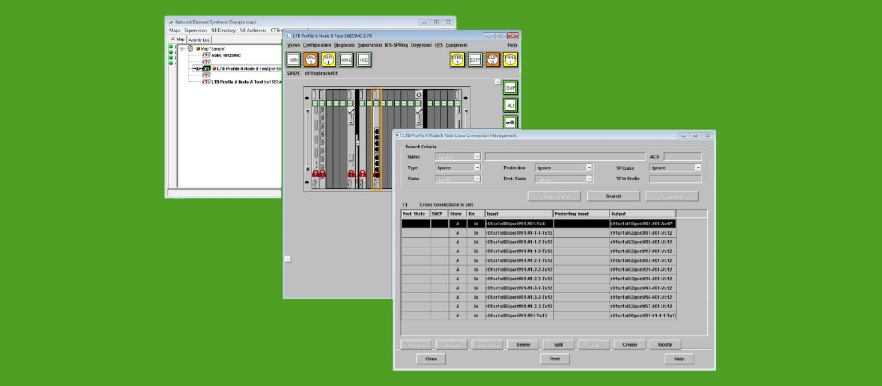Screen dimensions: 882x386
Task: Click the orange EQP equipment alarm indicator
Action: (x=493, y=59)
